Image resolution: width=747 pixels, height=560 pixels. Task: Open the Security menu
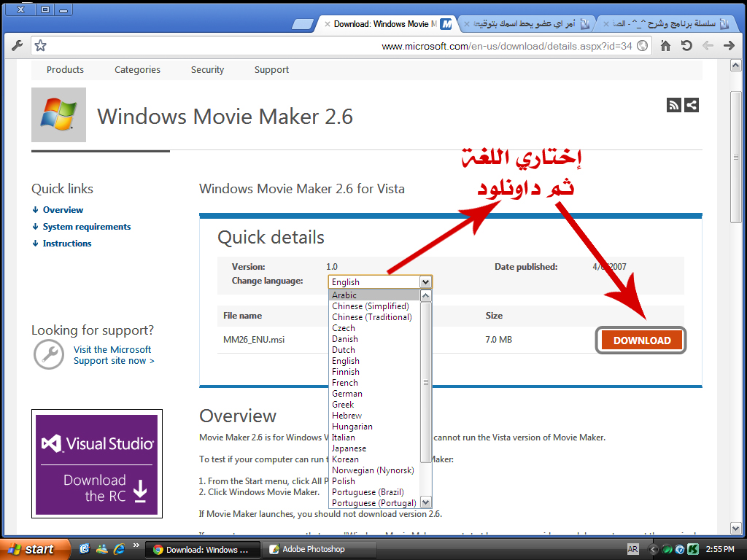[x=207, y=69]
